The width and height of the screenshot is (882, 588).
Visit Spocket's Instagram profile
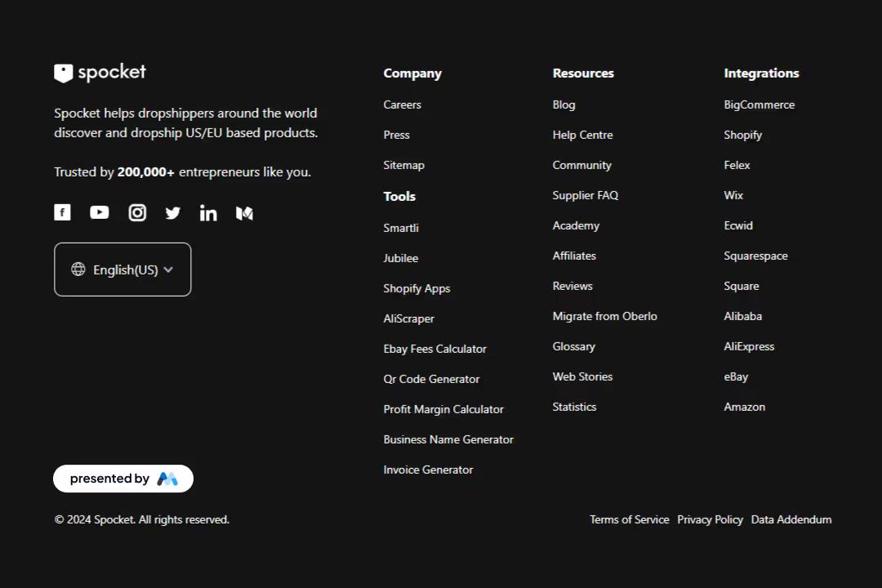tap(136, 212)
